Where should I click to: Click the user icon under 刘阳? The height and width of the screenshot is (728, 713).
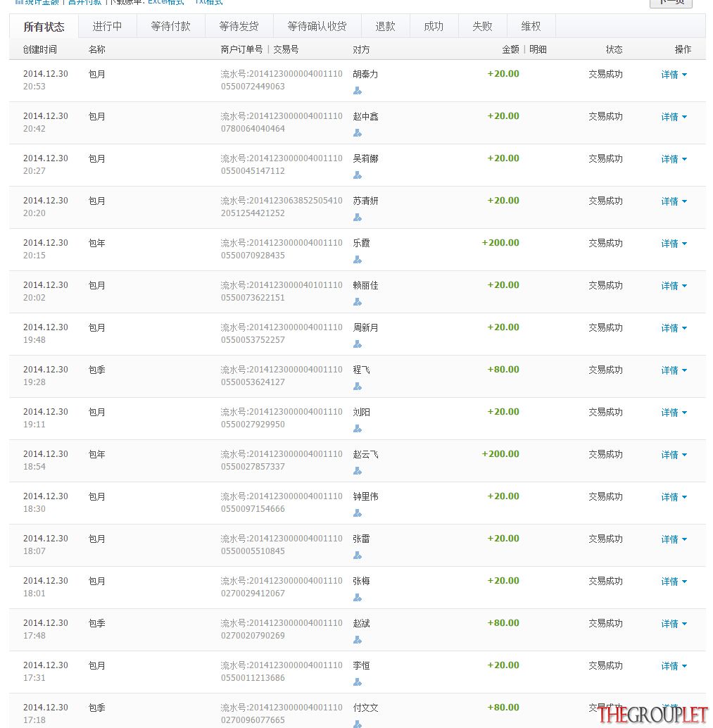[357, 429]
